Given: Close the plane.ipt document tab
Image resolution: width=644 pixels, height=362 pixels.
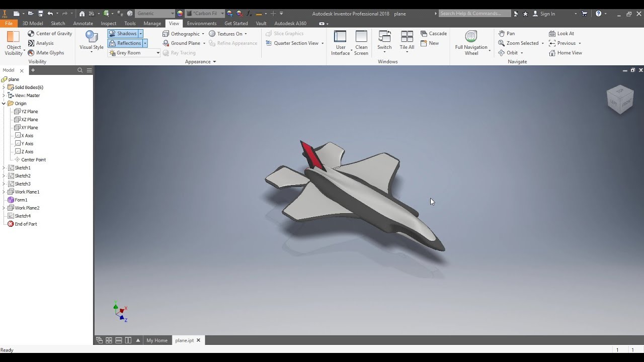Looking at the screenshot, I should click(198, 340).
